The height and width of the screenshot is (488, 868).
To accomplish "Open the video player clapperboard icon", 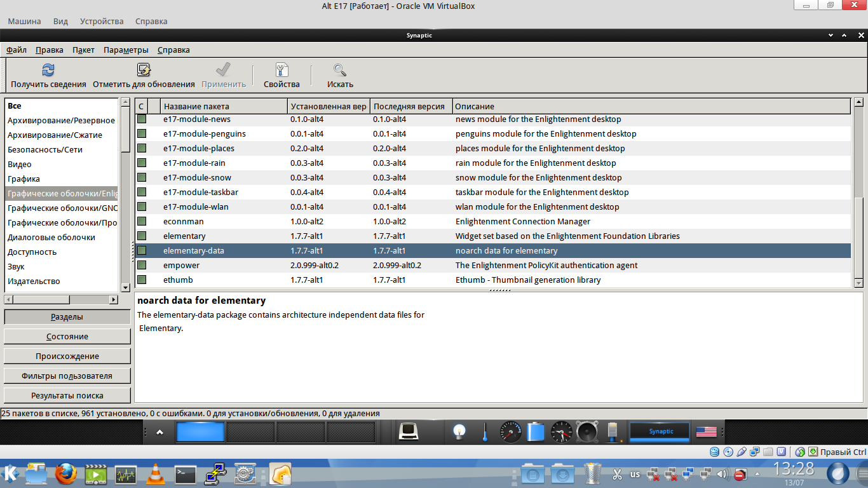I will [x=96, y=474].
